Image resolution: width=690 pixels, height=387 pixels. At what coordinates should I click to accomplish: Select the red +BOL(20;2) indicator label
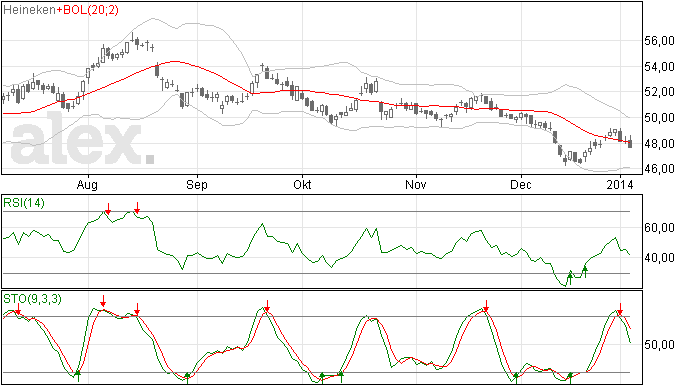pos(88,10)
